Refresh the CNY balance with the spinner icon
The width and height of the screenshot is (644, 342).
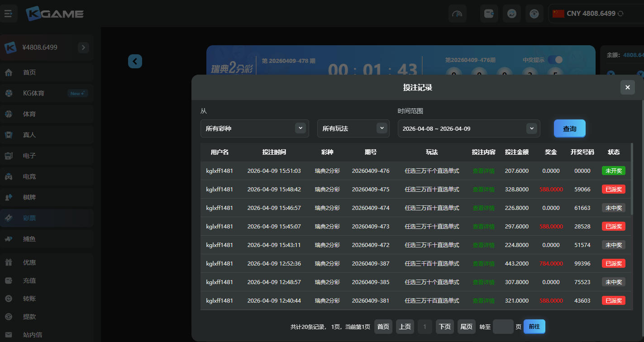click(621, 14)
